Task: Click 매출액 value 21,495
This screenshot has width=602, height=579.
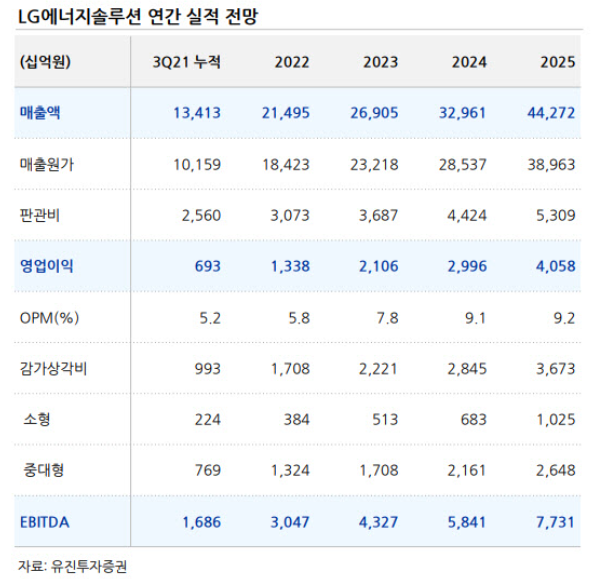Action: (x=286, y=113)
